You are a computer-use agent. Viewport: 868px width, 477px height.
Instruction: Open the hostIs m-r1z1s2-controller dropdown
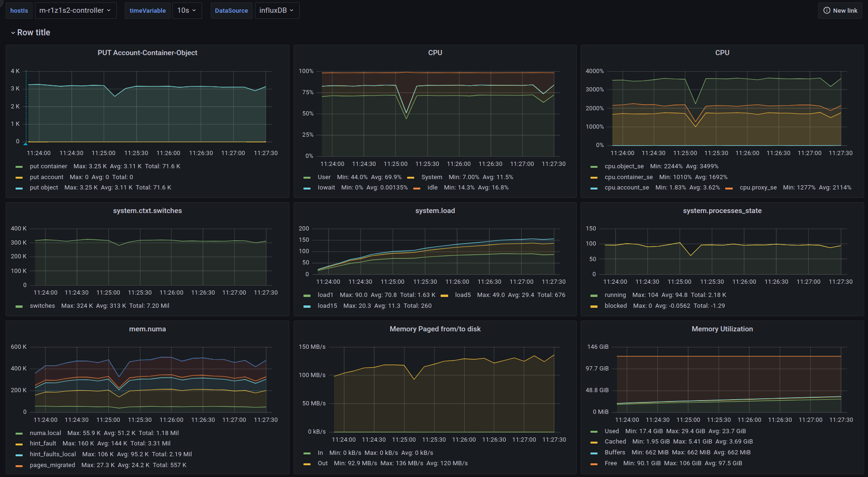tap(75, 10)
